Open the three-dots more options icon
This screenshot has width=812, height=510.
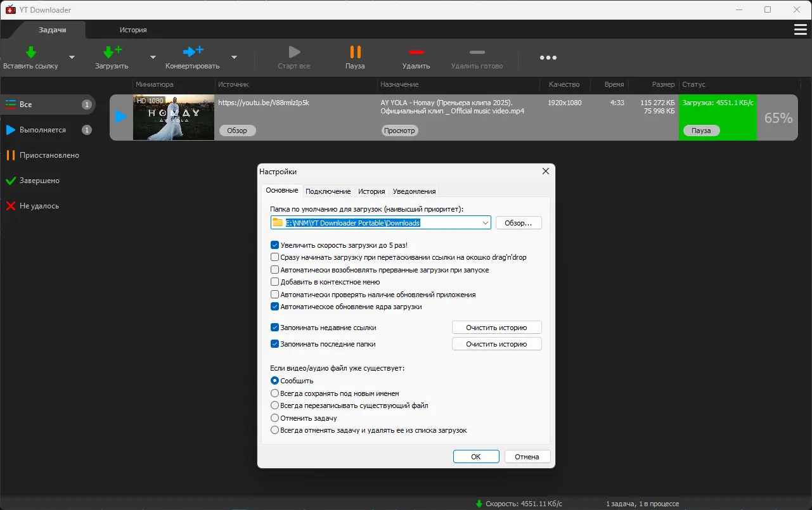pyautogui.click(x=548, y=58)
